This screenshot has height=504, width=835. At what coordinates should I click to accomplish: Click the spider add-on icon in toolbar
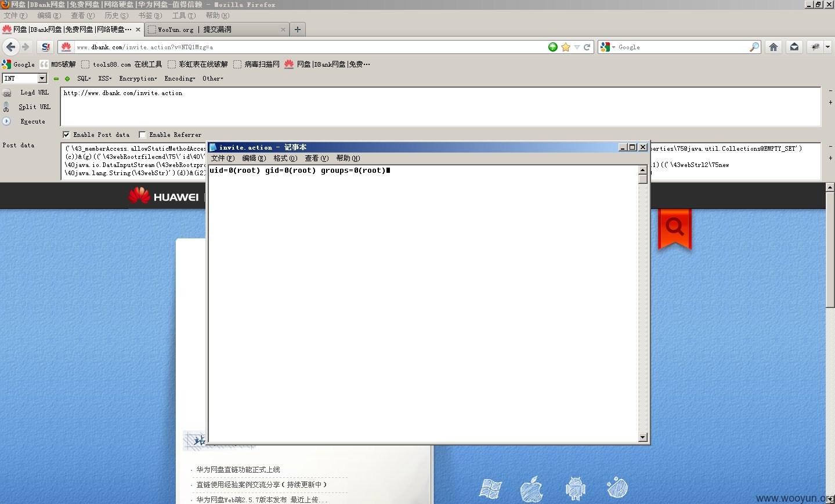(x=815, y=47)
